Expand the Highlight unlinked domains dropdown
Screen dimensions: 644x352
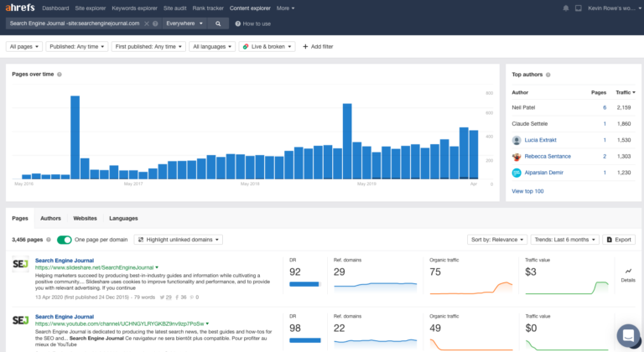pos(179,240)
